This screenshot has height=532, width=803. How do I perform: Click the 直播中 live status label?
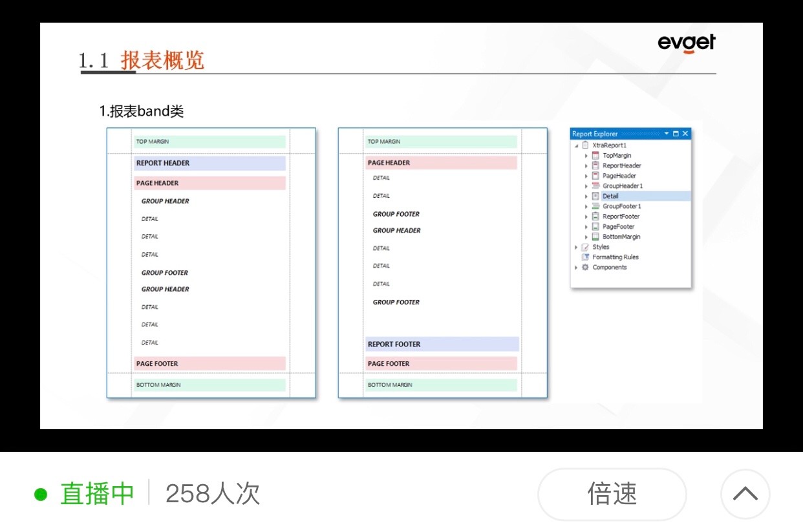[97, 494]
